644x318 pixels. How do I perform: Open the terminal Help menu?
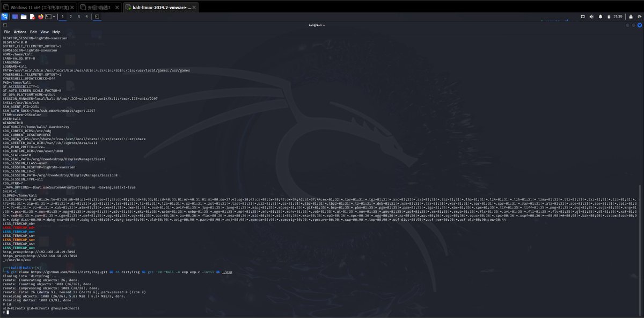click(x=56, y=32)
